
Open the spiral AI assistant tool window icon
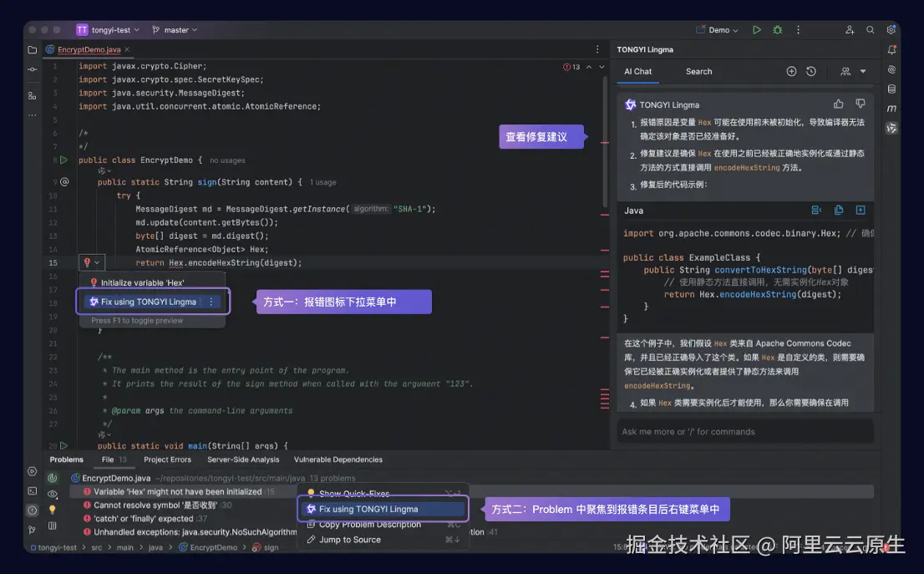(x=891, y=69)
